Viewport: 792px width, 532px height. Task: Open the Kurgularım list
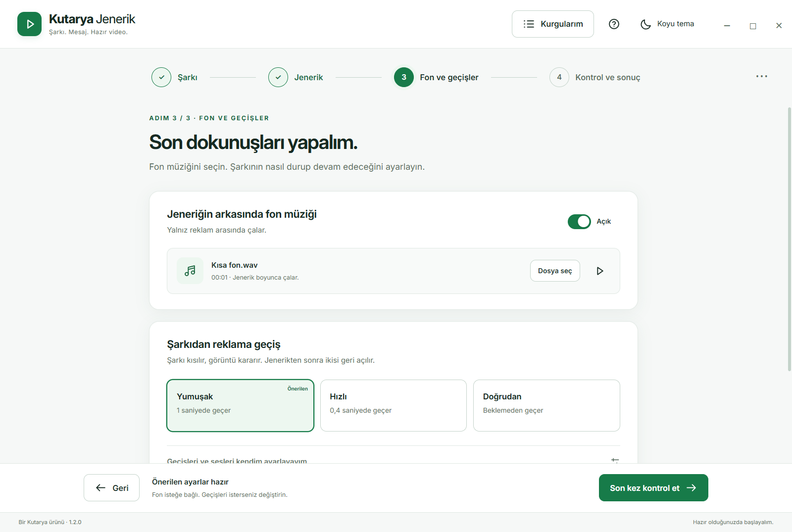point(553,24)
